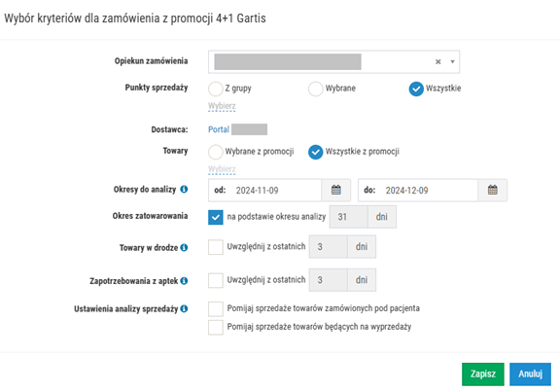The height and width of the screenshot is (392, 560).
Task: Clear Opiekun zamówienia selection with the x icon
Action: (438, 62)
